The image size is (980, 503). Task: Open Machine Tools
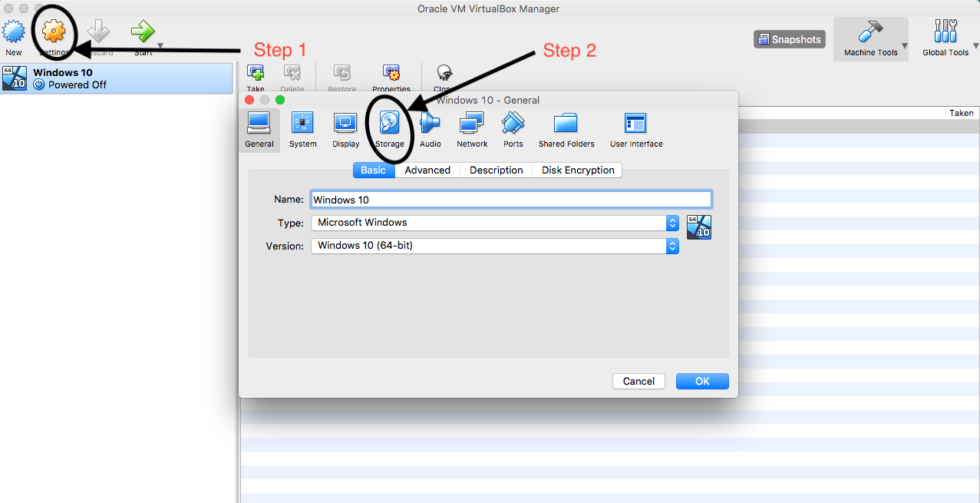click(870, 38)
